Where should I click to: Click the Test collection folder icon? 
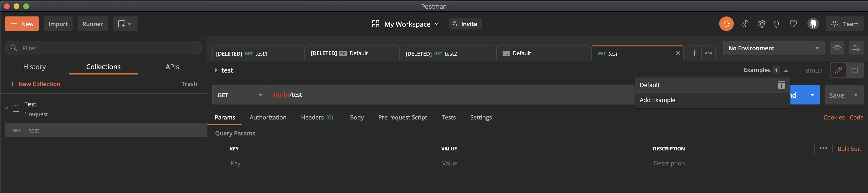[x=16, y=108]
